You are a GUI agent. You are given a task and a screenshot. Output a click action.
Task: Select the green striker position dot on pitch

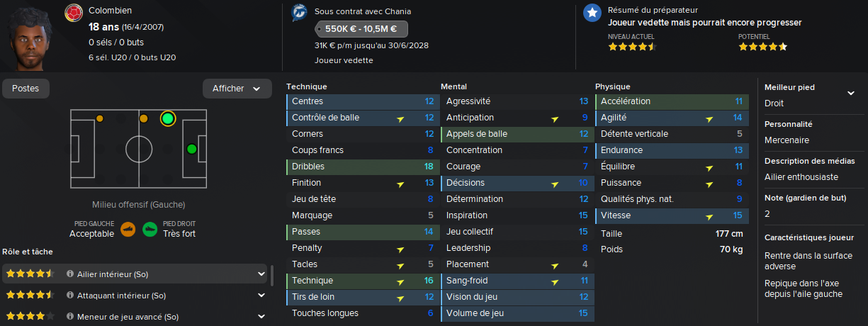pos(191,149)
